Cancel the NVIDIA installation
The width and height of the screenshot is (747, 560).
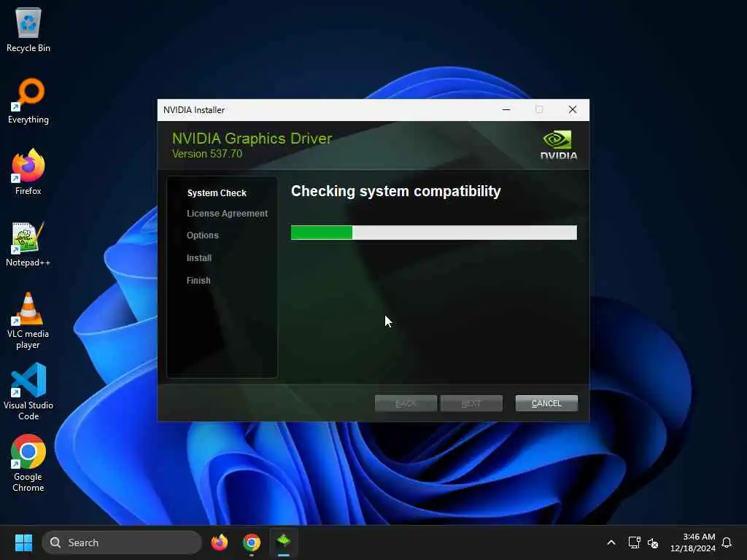[546, 403]
